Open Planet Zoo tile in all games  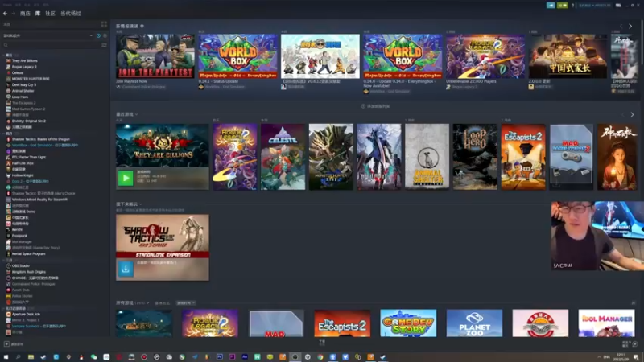click(x=474, y=323)
